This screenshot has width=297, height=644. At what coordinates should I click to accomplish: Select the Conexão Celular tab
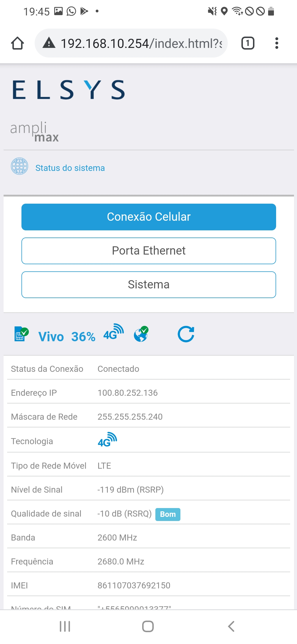click(x=148, y=217)
